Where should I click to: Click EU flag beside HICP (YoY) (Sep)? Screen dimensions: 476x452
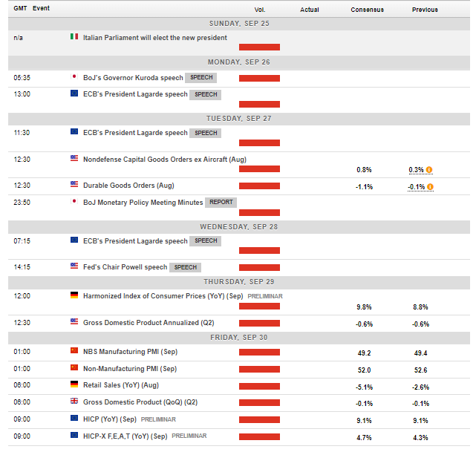tap(74, 418)
